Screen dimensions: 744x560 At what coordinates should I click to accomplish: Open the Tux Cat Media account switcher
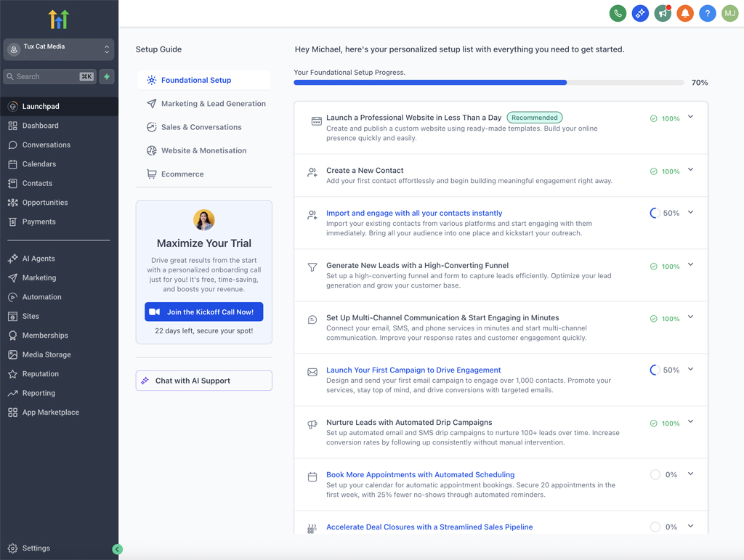(59, 49)
